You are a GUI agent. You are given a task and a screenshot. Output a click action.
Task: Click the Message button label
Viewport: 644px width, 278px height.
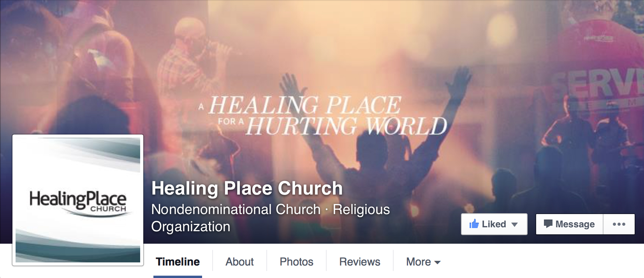click(575, 224)
